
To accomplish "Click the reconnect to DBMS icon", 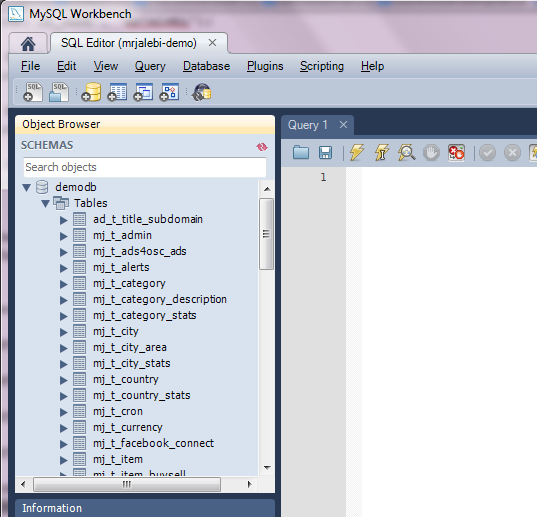I will tap(202, 92).
